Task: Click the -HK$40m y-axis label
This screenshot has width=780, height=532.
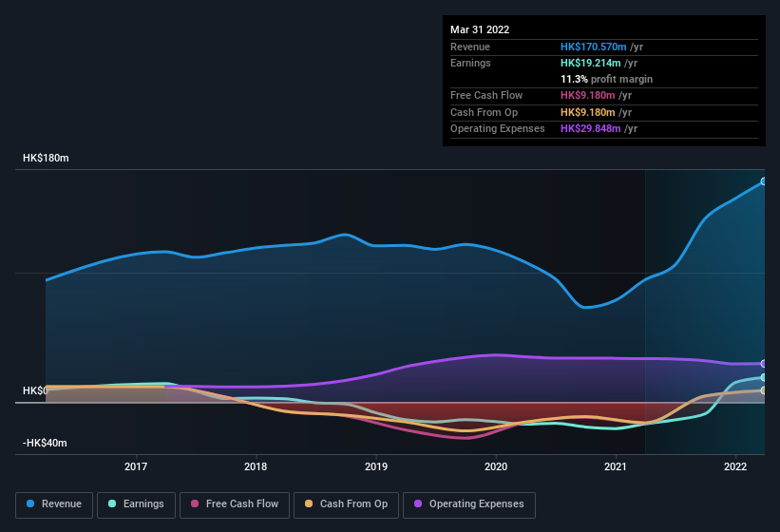Action: coord(45,443)
